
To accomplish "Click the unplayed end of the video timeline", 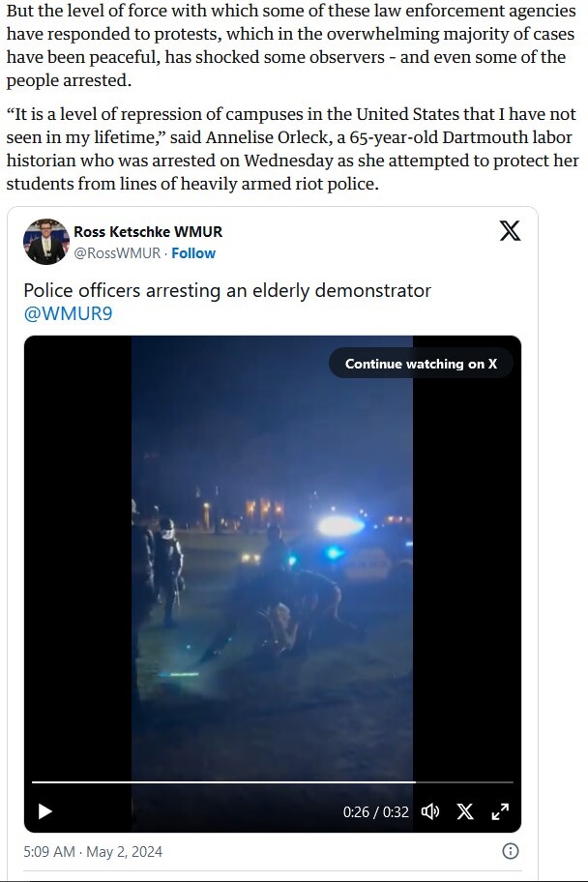I will tap(464, 781).
